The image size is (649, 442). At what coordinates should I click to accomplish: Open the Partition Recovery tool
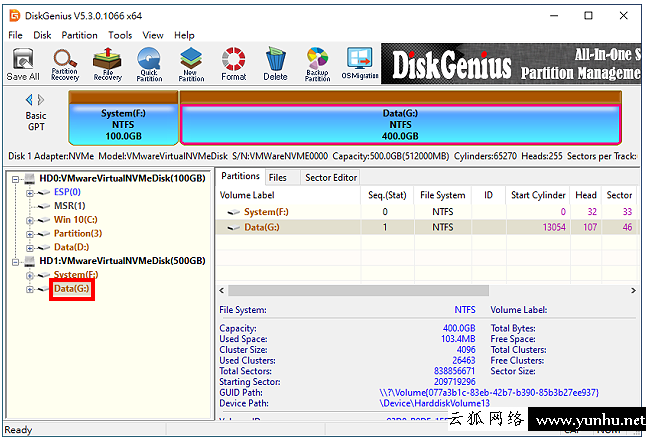click(65, 64)
